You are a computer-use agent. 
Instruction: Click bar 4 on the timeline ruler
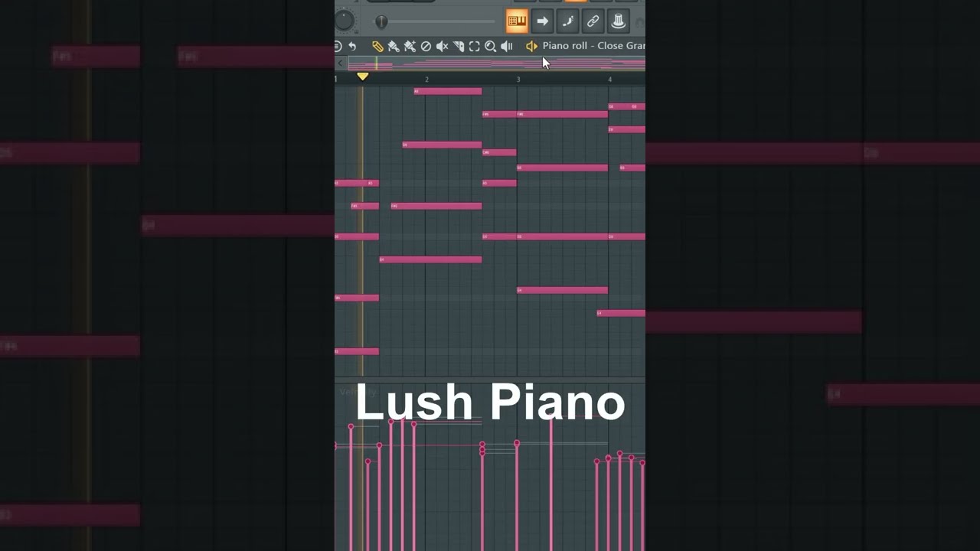coord(610,79)
